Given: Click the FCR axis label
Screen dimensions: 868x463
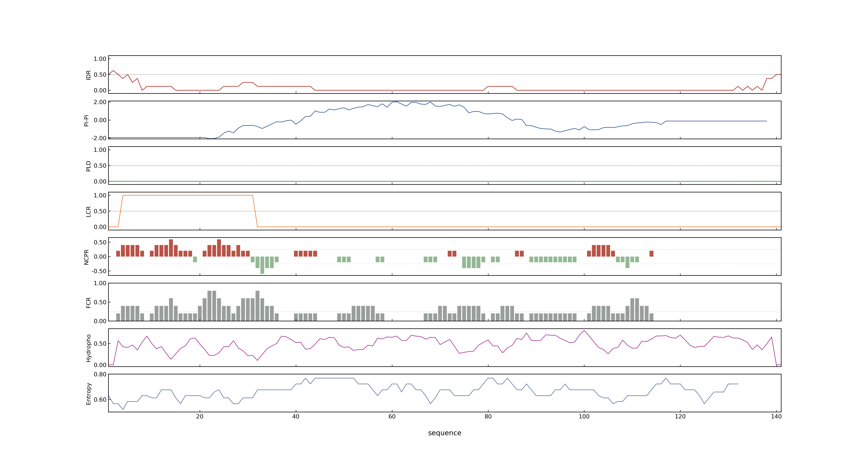Looking at the screenshot, I should (88, 302).
